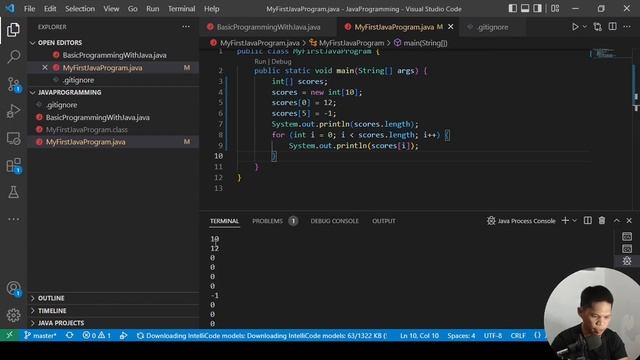Switch to Debug Console tab
This screenshot has height=360, width=640.
[334, 221]
